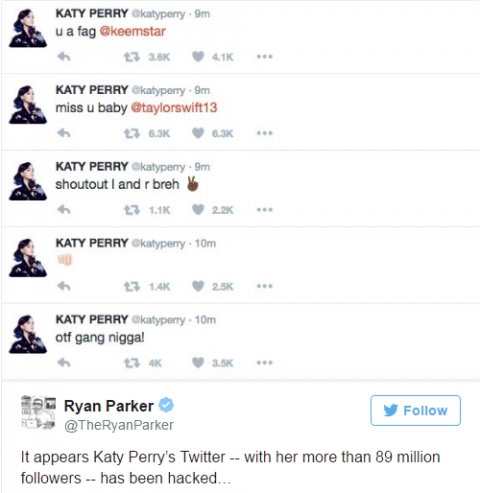480x493 pixels.
Task: Reply to the 'miss u baby' tweet
Action: (x=64, y=133)
